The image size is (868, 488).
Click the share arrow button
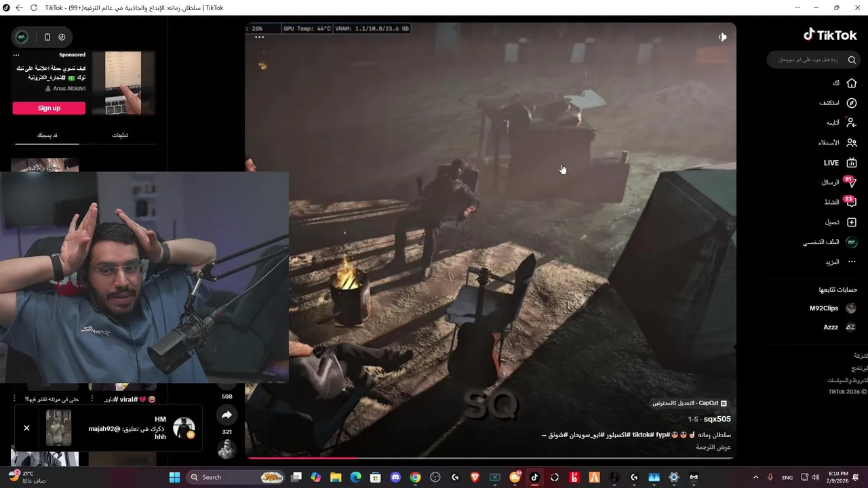tap(226, 415)
